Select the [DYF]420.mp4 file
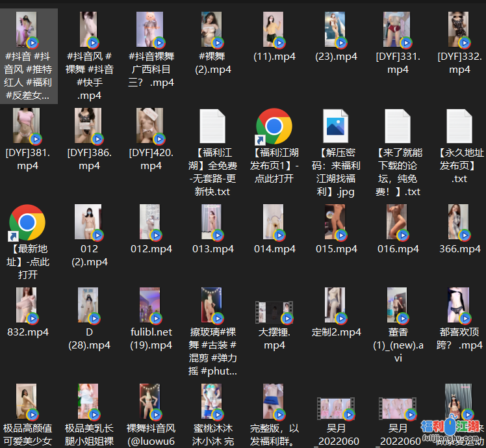This screenshot has height=448, width=486. (151, 126)
